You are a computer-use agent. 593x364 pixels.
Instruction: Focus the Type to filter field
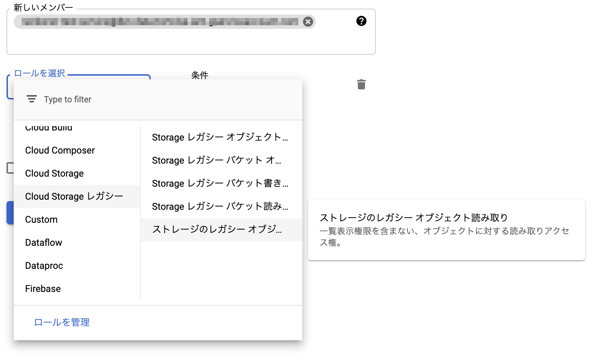(x=158, y=99)
